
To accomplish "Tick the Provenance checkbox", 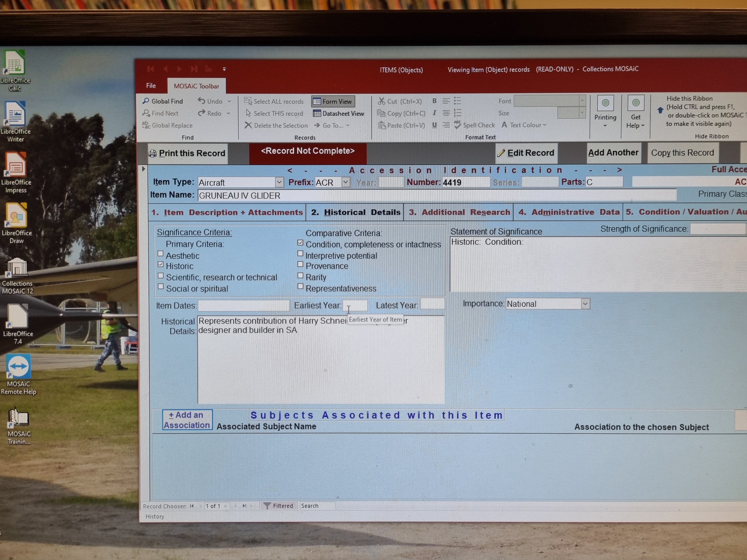I will tap(300, 264).
